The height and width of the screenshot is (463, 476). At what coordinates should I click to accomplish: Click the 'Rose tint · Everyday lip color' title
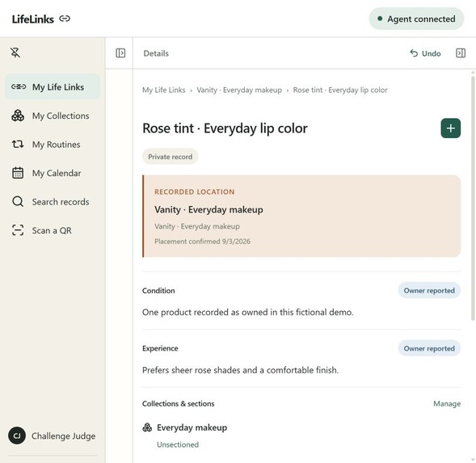pos(225,128)
